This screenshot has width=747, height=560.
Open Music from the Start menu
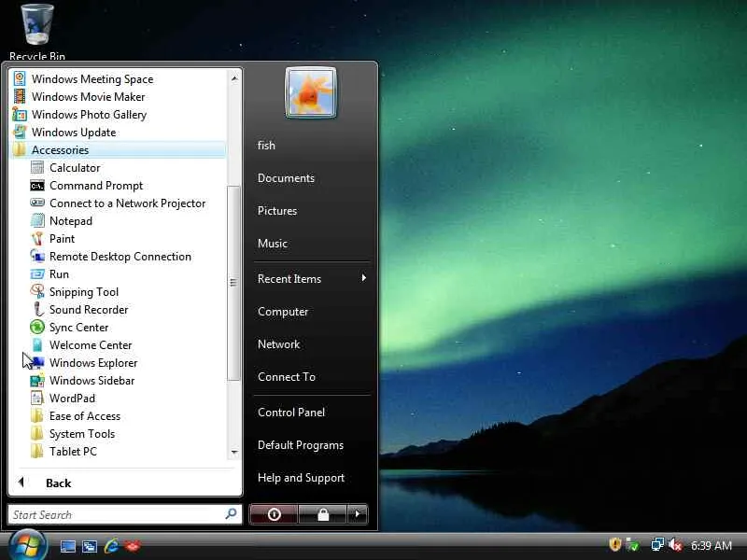(x=273, y=244)
